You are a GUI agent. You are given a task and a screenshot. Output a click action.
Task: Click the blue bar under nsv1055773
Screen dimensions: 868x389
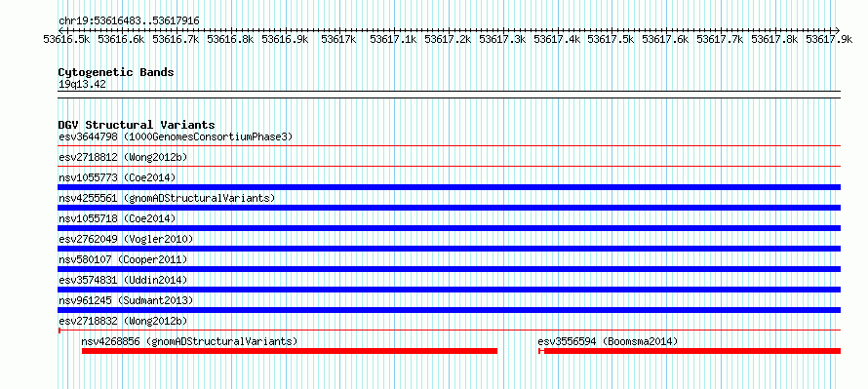tap(450, 187)
